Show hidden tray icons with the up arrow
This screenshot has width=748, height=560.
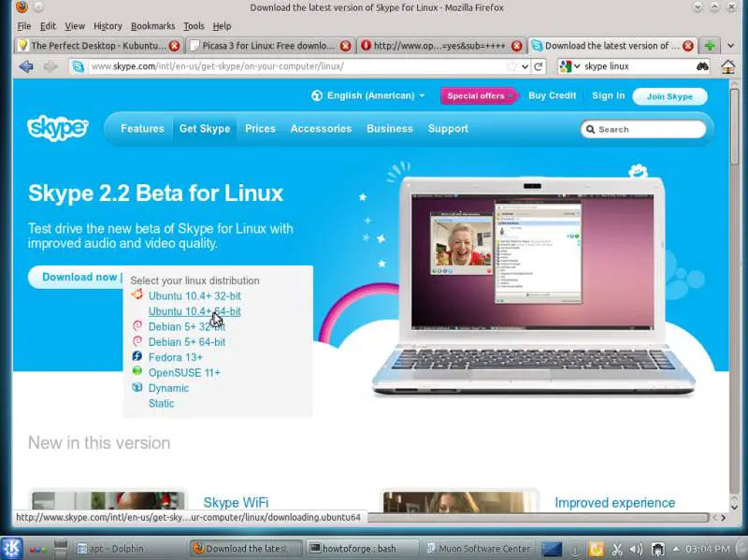(x=676, y=549)
